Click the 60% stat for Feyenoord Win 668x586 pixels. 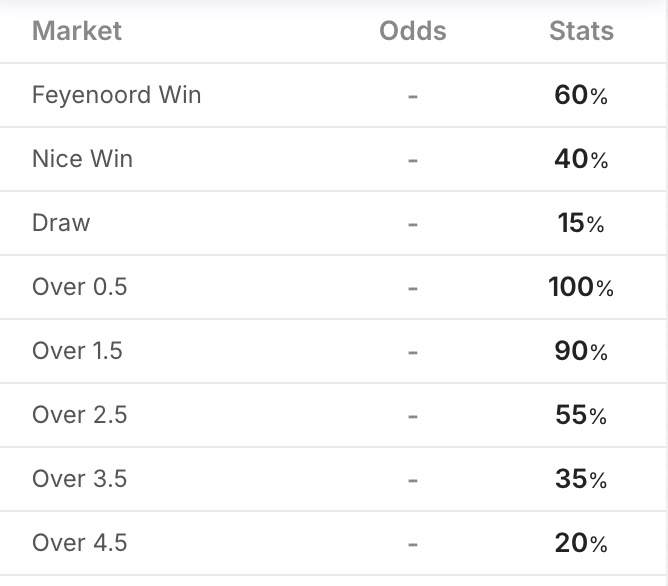[581, 96]
